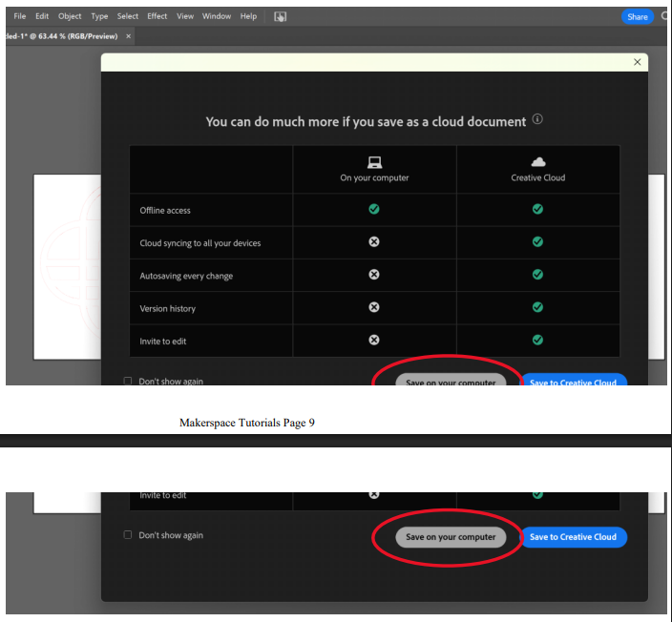Click the Autosaving X mark under On your computer
The width and height of the screenshot is (672, 622).
pos(374,275)
